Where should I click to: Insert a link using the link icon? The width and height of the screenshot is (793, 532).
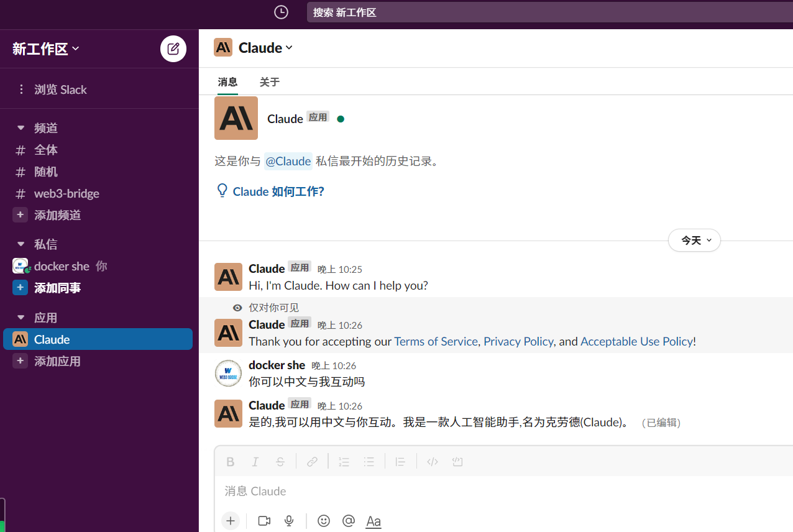point(313,462)
